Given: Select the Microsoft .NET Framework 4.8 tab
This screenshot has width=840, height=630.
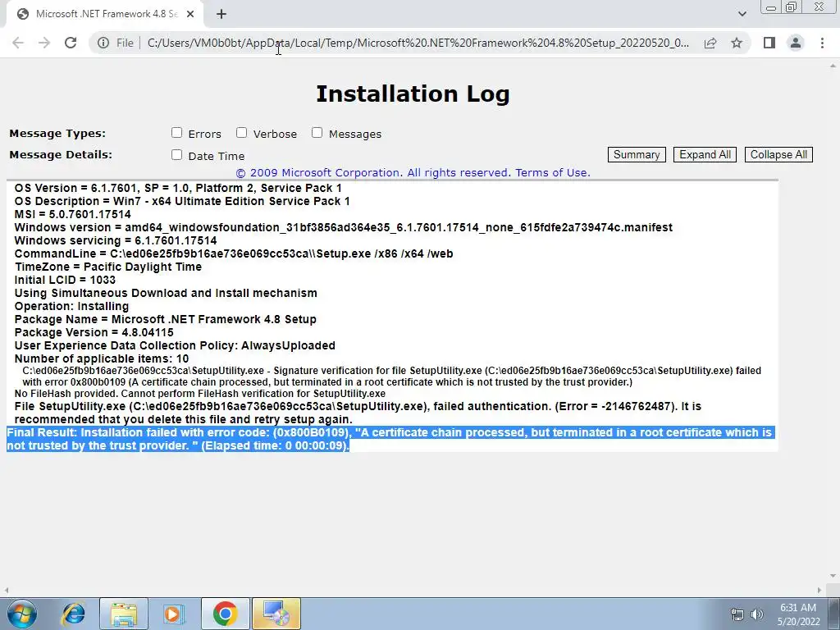Looking at the screenshot, I should coord(105,15).
